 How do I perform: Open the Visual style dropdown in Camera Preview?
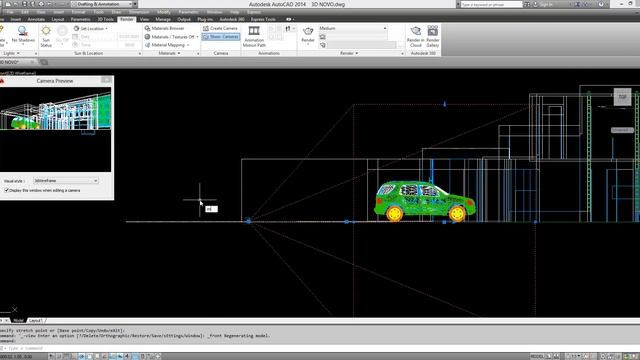pos(65,180)
